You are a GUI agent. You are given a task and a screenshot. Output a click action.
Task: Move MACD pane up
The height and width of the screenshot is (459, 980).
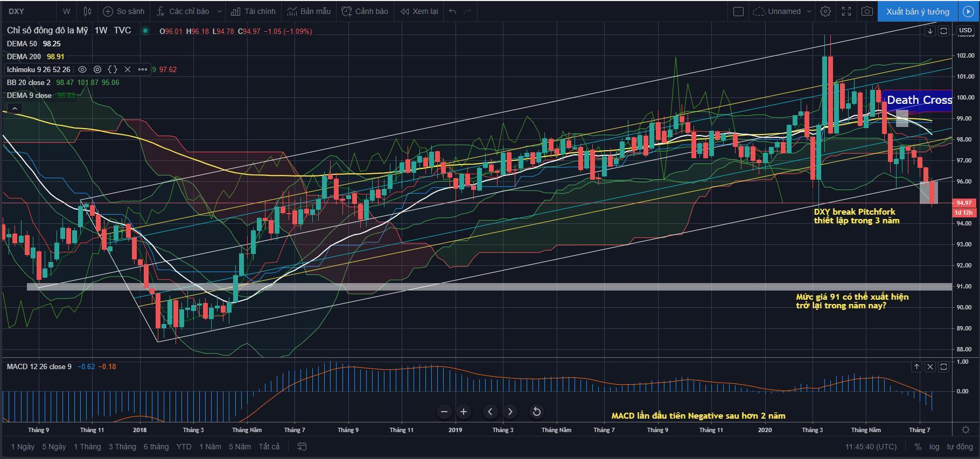(916, 366)
